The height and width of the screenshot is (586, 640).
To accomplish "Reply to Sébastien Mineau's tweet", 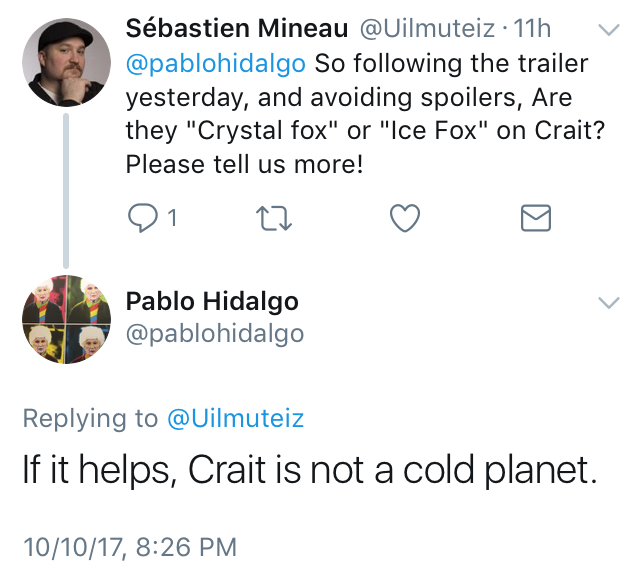I will tap(141, 217).
